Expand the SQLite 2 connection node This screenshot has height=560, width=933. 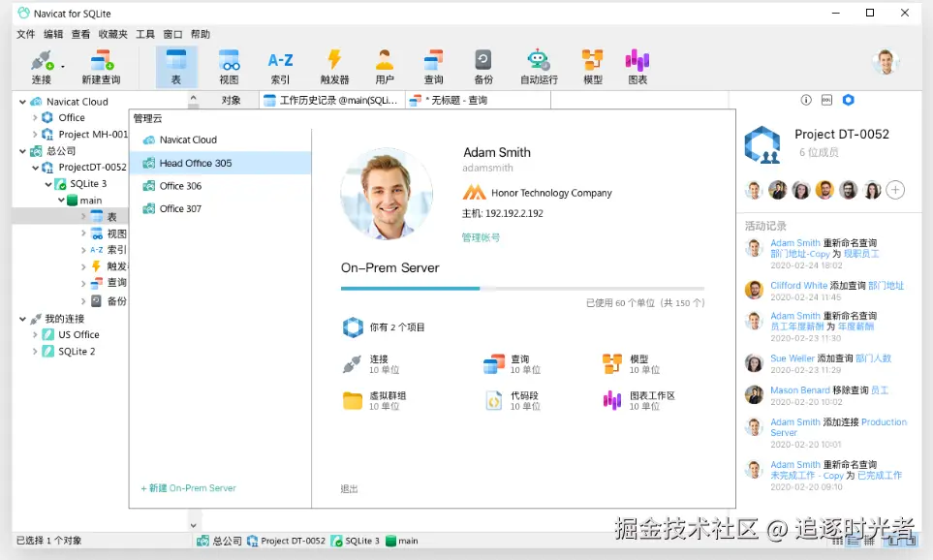[x=35, y=352]
